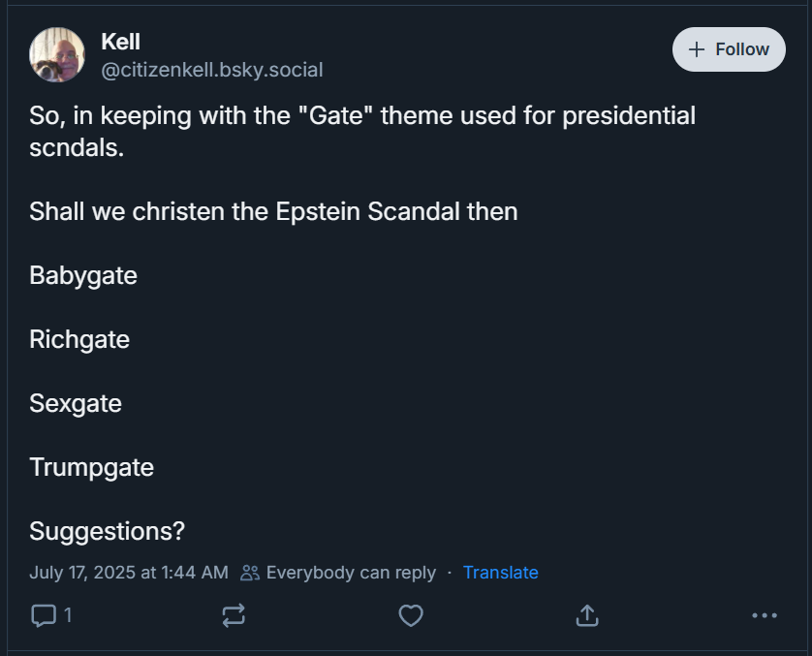The width and height of the screenshot is (812, 656).
Task: Click the first sentence about the "Gate" theme
Action: click(362, 116)
